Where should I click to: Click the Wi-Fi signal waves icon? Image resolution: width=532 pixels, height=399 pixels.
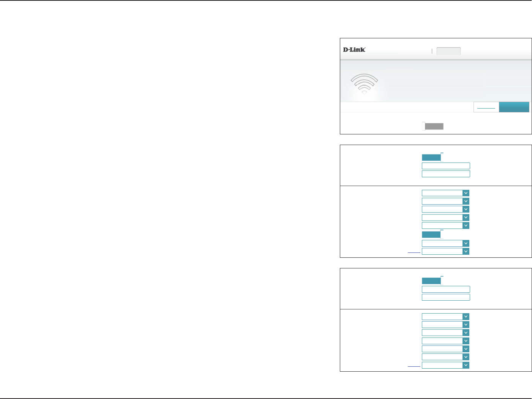(x=364, y=84)
